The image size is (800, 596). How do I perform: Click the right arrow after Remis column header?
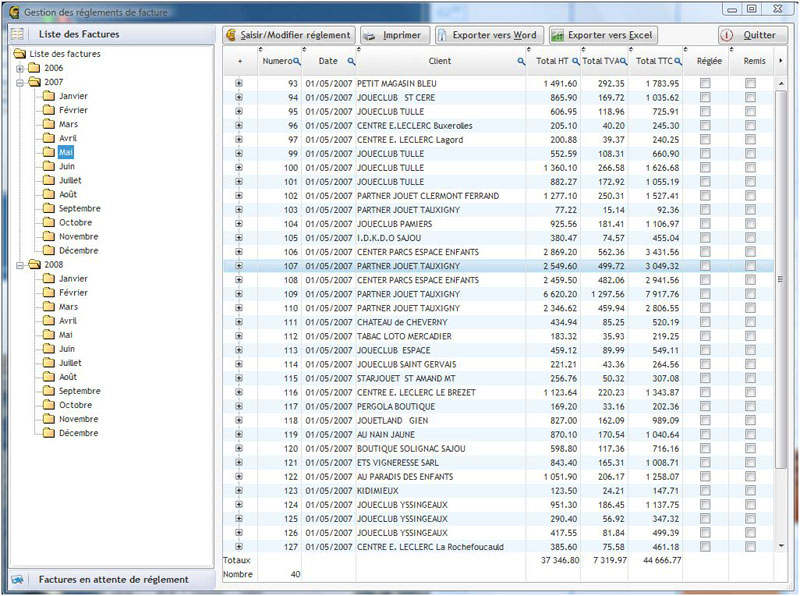[781, 61]
